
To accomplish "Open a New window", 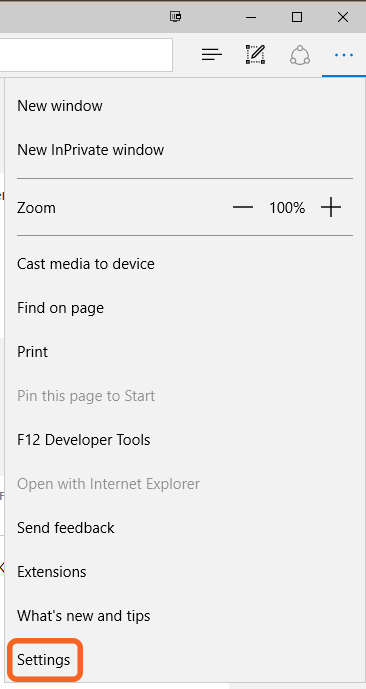I will point(60,106).
